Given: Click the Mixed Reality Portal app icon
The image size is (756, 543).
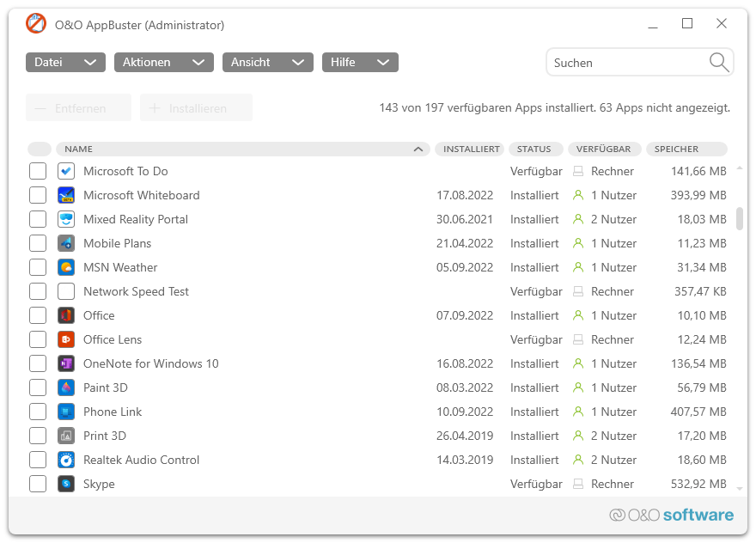Looking at the screenshot, I should click(x=66, y=219).
